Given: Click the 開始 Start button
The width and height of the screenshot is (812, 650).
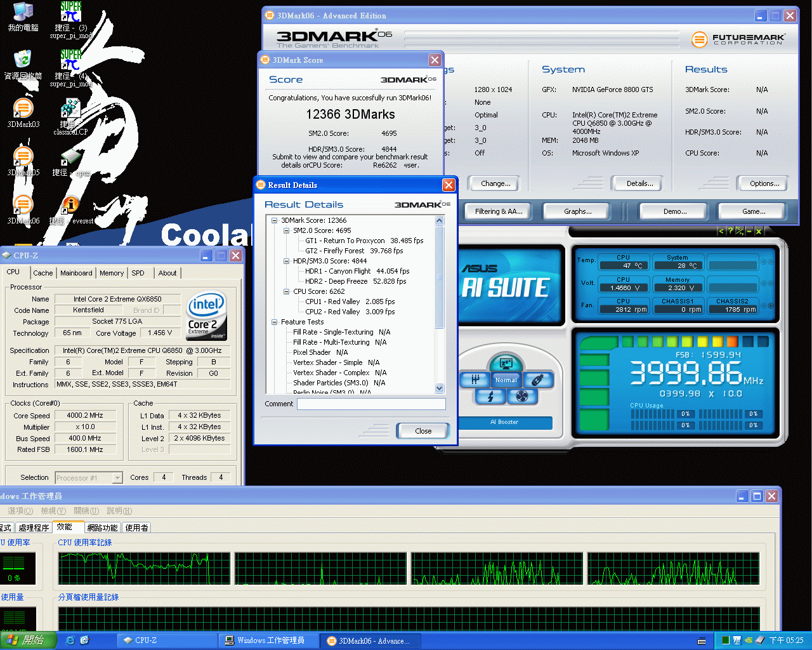Looking at the screenshot, I should pyautogui.click(x=29, y=640).
